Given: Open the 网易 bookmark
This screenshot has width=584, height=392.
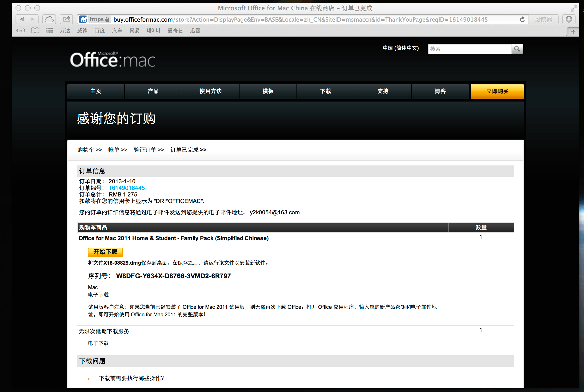Looking at the screenshot, I should (x=134, y=31).
